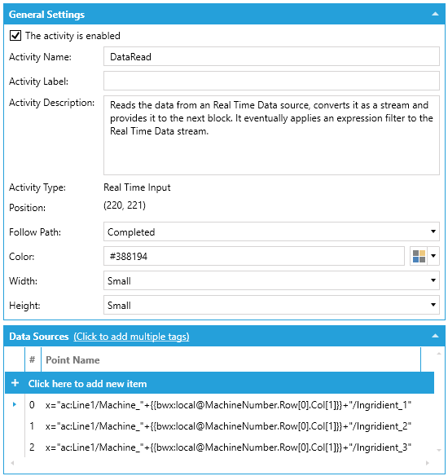This screenshot has width=448, height=476.
Task: Click the # column header
Action: [x=33, y=359]
